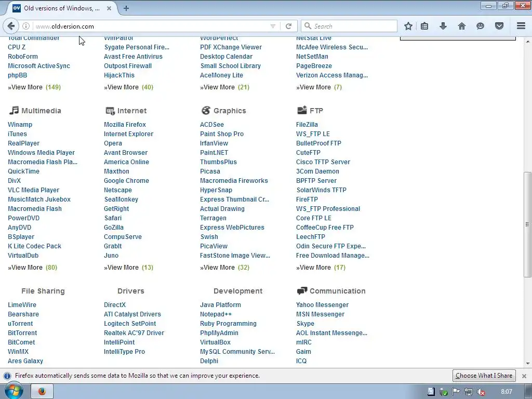Reload the current page
Image resolution: width=532 pixels, height=399 pixels.
point(288,26)
